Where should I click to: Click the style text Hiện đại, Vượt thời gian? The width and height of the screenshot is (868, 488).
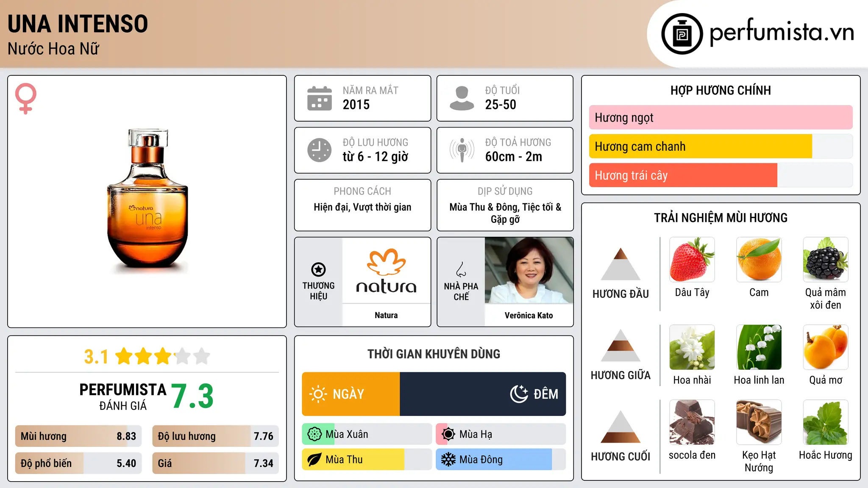point(362,207)
